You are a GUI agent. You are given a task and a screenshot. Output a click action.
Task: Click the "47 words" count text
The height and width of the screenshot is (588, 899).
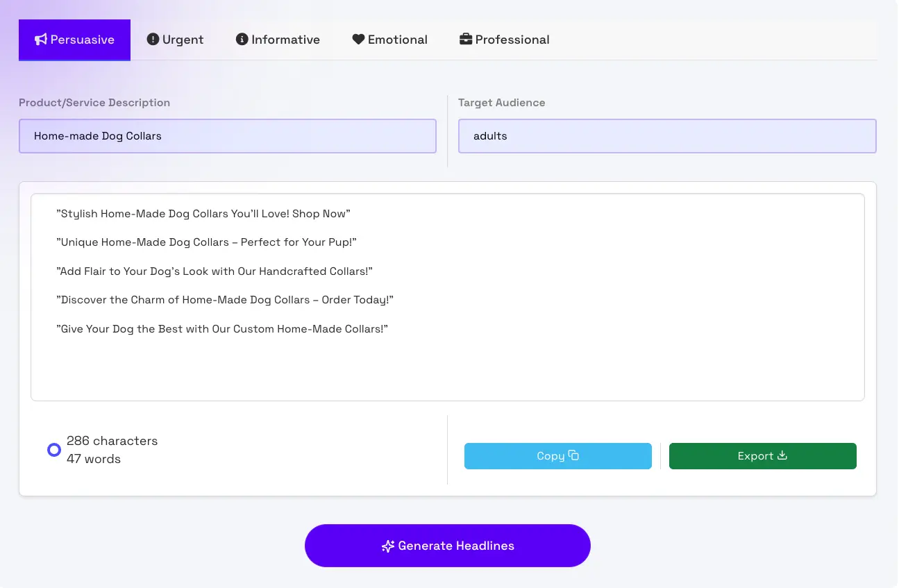(94, 459)
